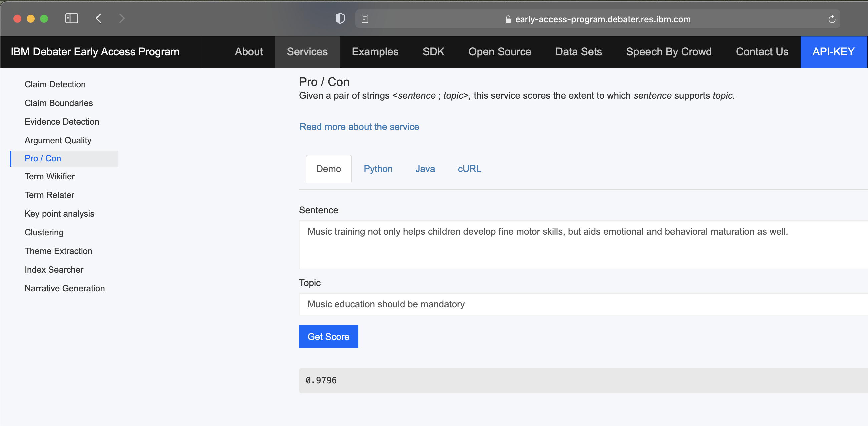This screenshot has height=426, width=868.
Task: Switch to the cURL tab
Action: (469, 169)
